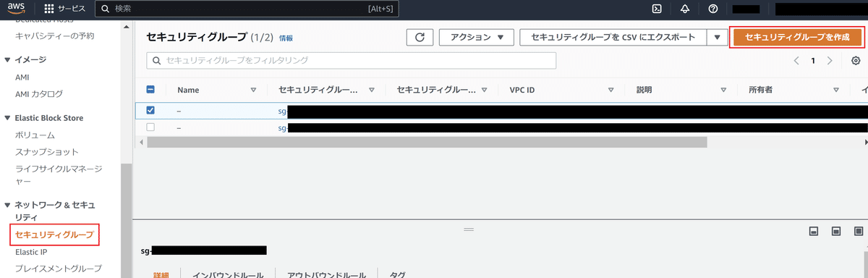868x278 pixels.
Task: Open スナップショット in the sidebar
Action: tap(47, 152)
